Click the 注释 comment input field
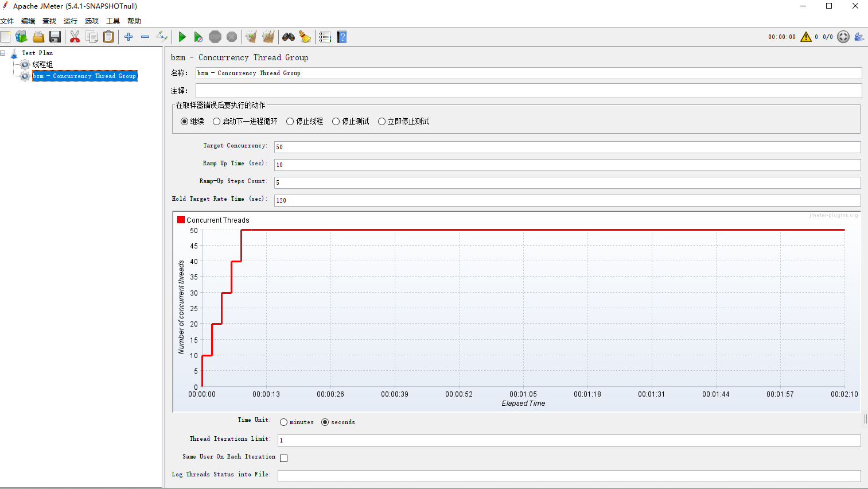Image resolution: width=868 pixels, height=489 pixels. click(528, 91)
